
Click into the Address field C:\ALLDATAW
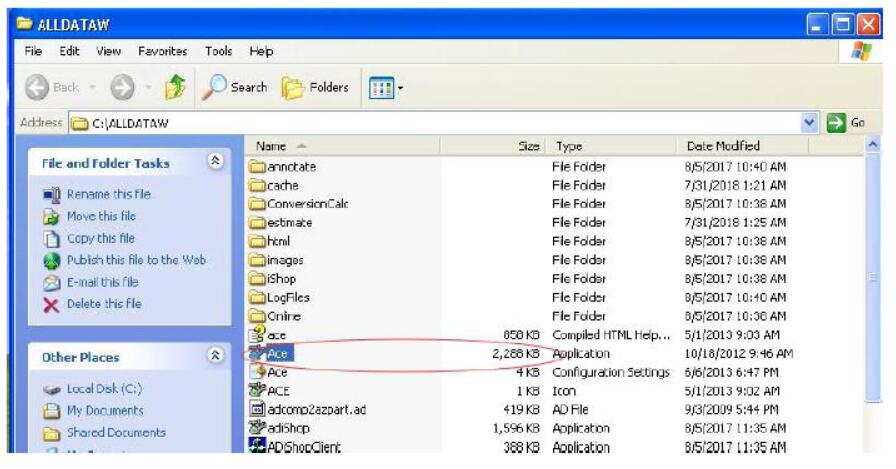click(435, 123)
